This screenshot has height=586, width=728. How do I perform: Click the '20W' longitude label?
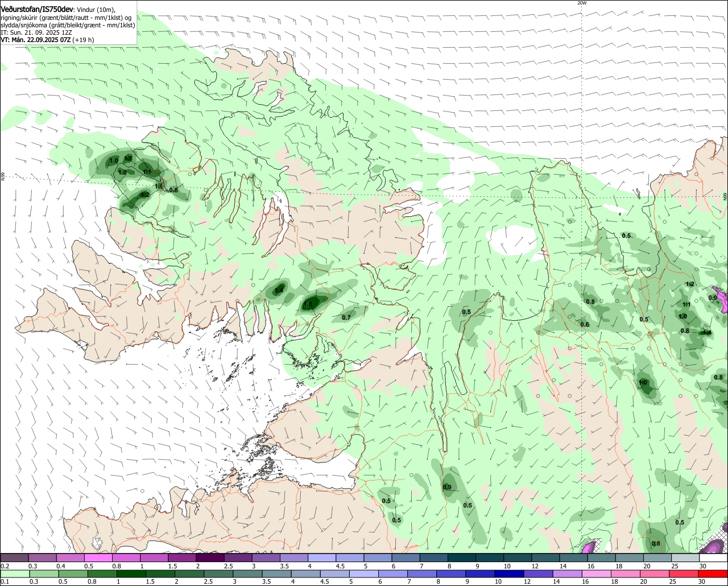click(x=581, y=3)
